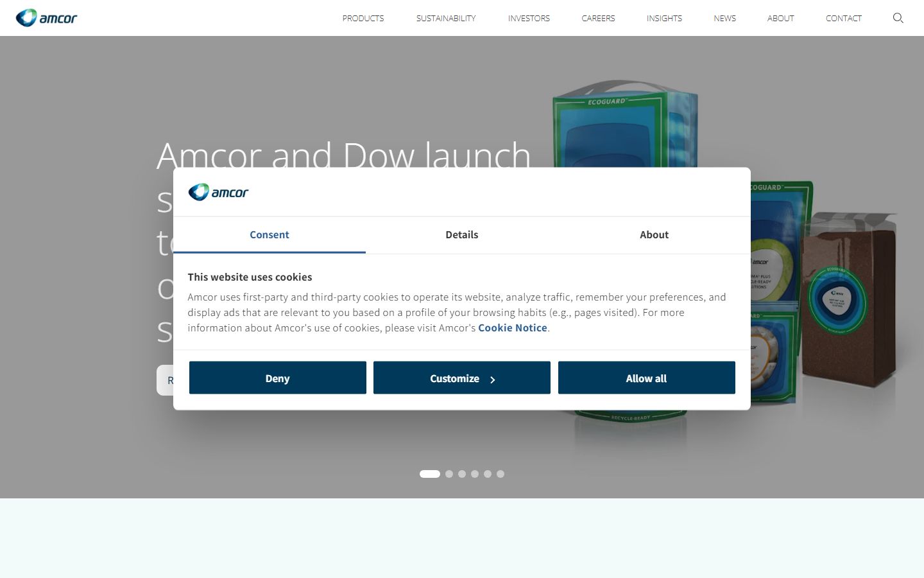Select the Consent tab
Screen dimensions: 924x578
pos(269,235)
